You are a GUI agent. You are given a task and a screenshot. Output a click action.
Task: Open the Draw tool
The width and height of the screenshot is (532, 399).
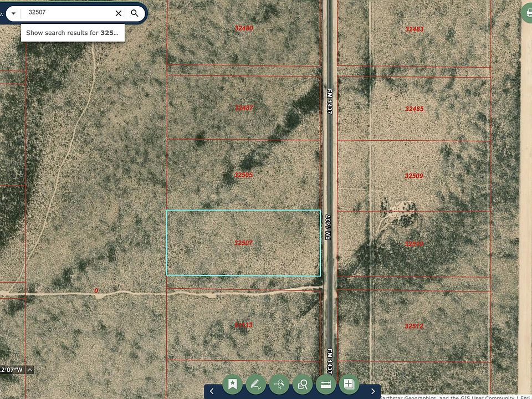(256, 385)
